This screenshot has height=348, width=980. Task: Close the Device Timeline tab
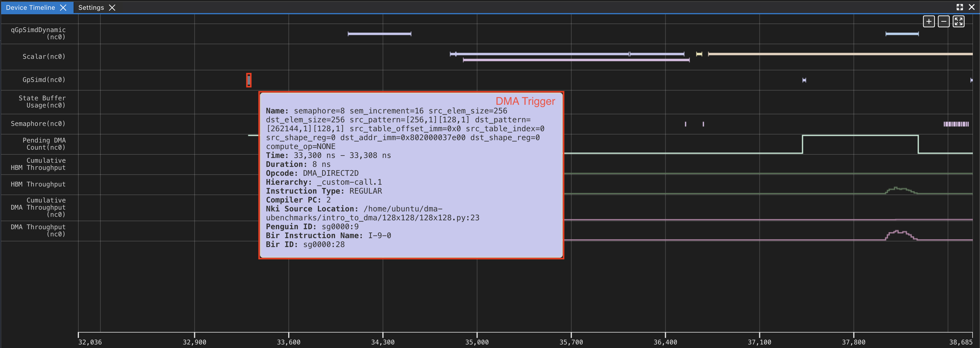point(64,7)
